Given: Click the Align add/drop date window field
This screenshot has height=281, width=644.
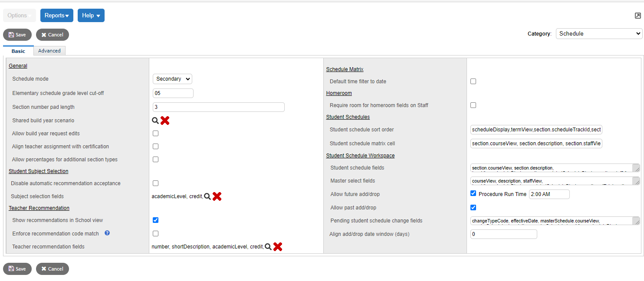Looking at the screenshot, I should point(503,234).
